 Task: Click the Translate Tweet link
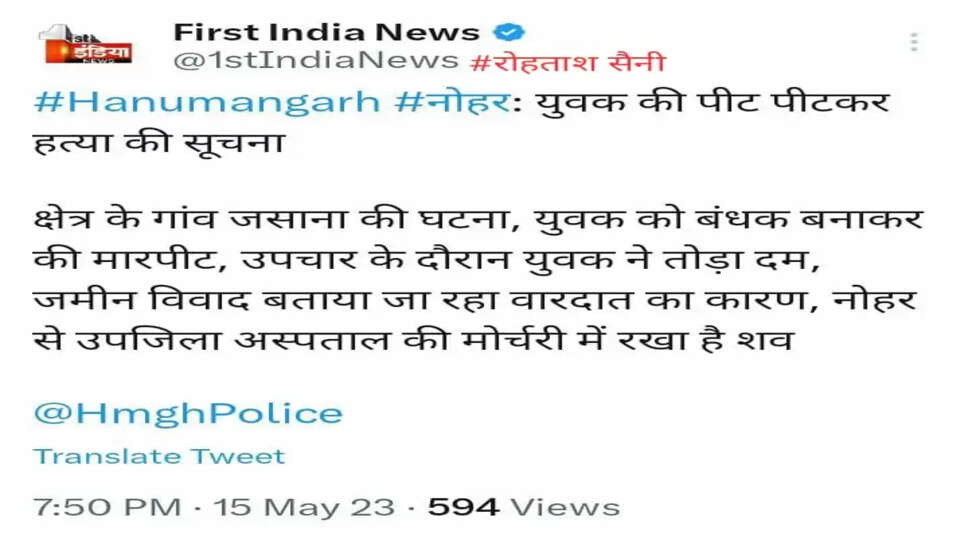(159, 457)
